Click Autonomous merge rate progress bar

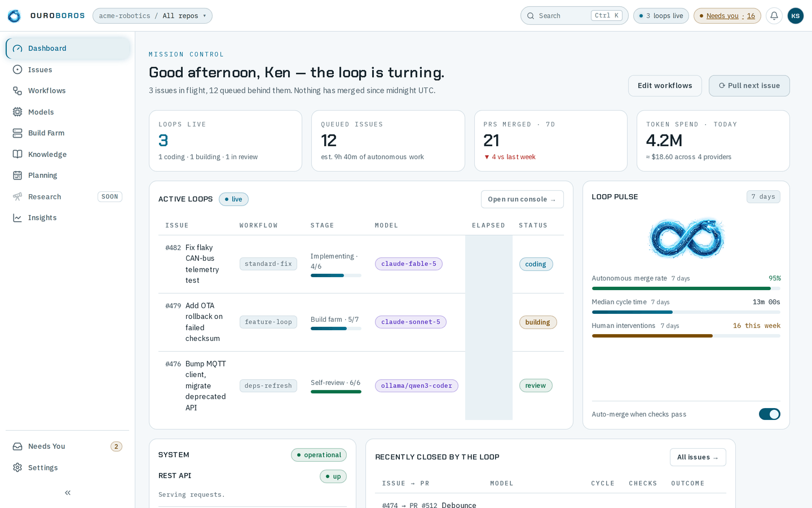tap(686, 288)
